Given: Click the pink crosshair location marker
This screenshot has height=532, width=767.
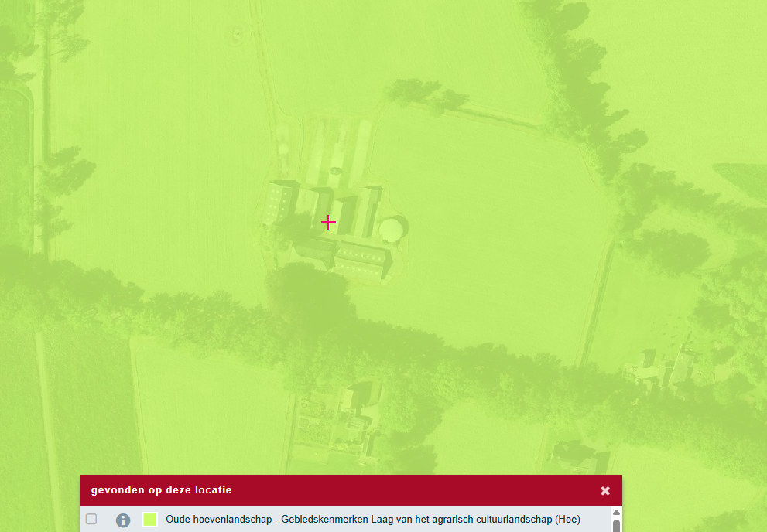Looking at the screenshot, I should 328,223.
